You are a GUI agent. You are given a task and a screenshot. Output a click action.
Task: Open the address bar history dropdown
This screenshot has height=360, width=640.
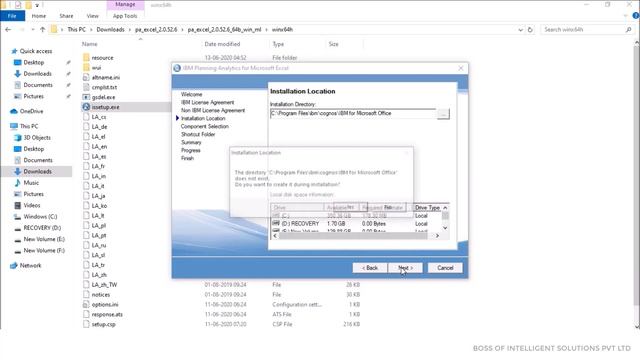(x=520, y=29)
